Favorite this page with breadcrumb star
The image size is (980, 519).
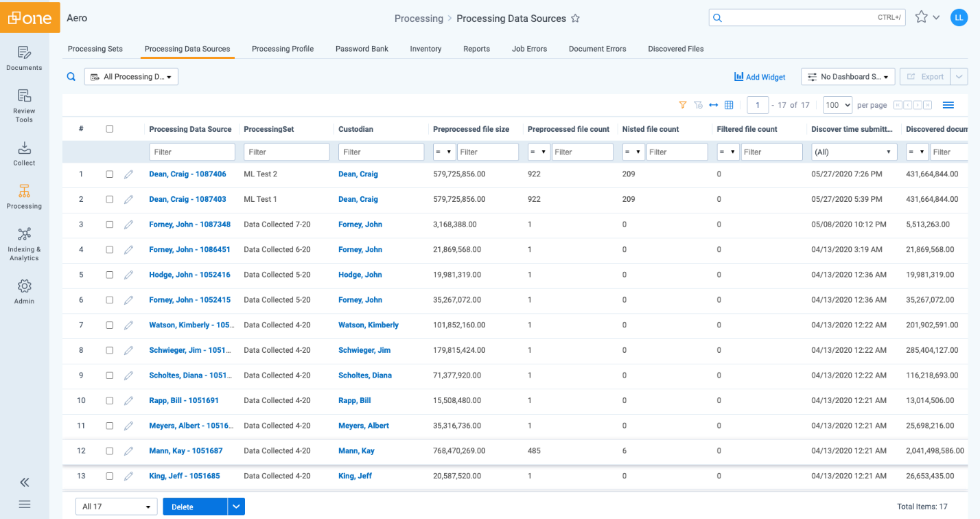coord(576,19)
